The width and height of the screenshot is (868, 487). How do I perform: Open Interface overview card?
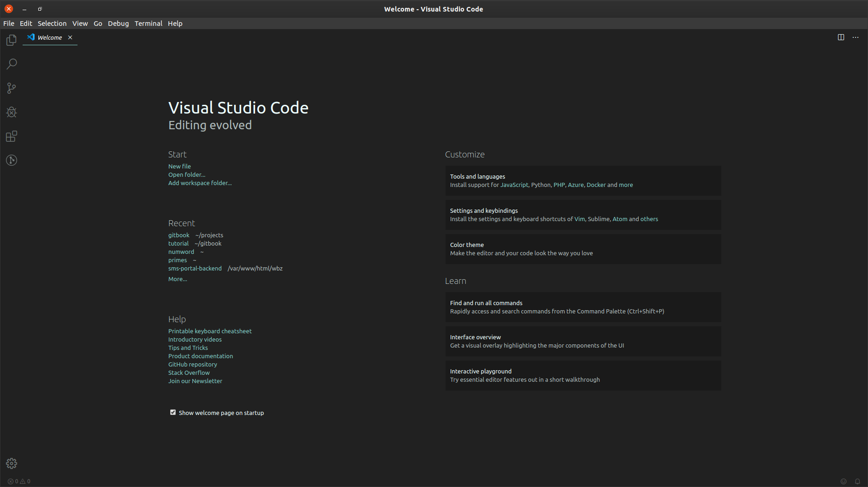583,341
